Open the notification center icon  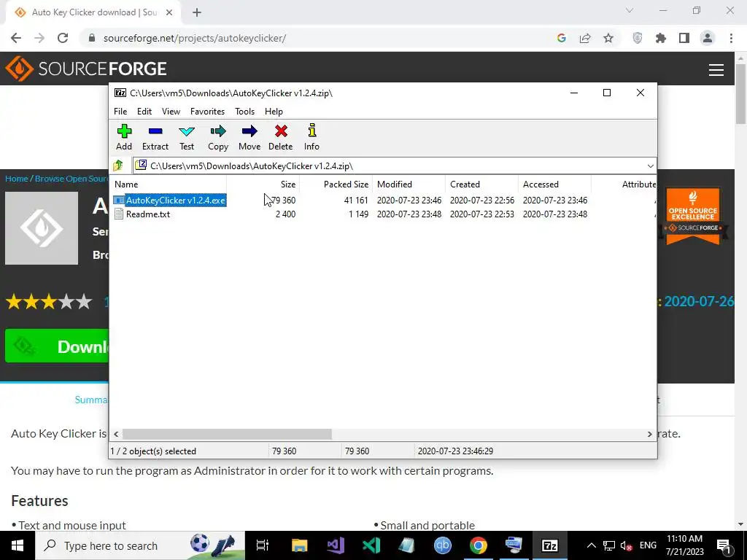click(724, 545)
